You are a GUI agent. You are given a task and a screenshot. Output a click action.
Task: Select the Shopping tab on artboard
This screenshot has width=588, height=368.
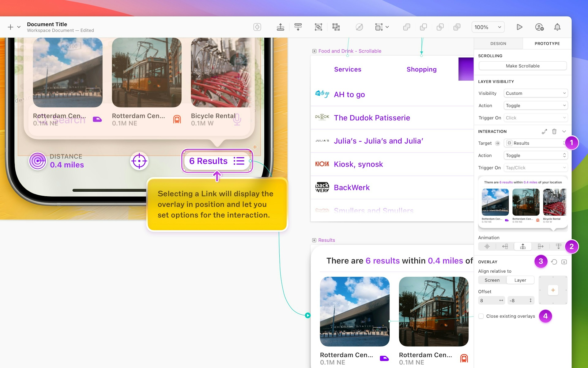coord(421,69)
